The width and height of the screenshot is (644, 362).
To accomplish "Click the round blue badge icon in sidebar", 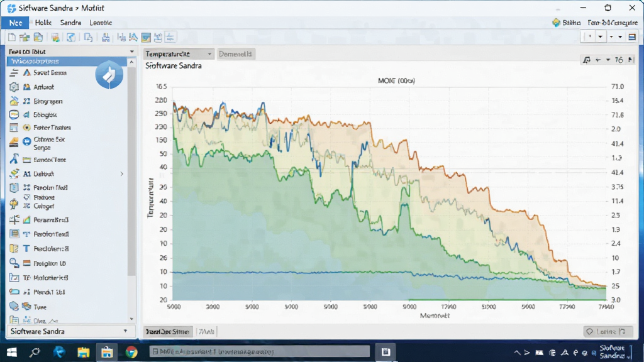I will [109, 75].
